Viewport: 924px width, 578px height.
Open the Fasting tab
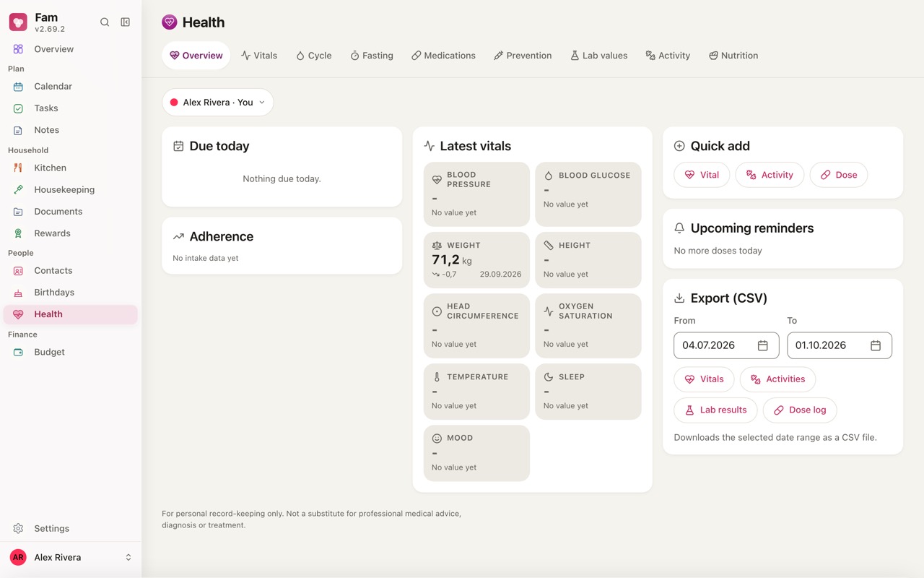[x=372, y=56]
